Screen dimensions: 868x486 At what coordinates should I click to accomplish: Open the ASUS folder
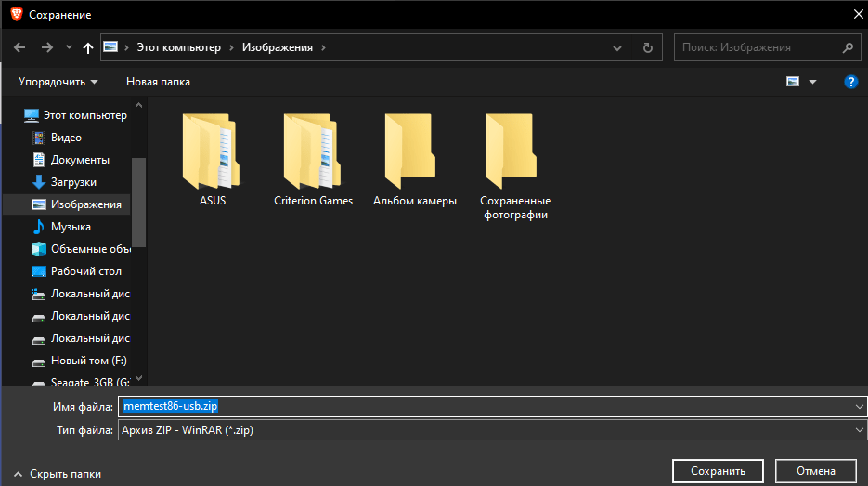[213, 158]
